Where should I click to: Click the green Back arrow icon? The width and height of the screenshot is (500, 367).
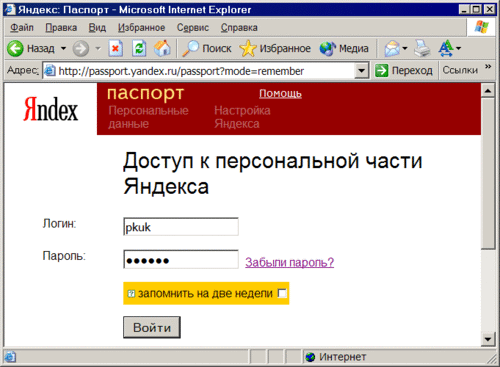(x=15, y=49)
